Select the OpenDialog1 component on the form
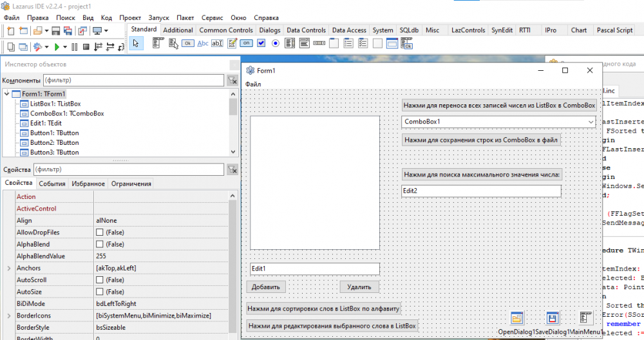Viewport: 644px width, 340px height. coord(516,318)
